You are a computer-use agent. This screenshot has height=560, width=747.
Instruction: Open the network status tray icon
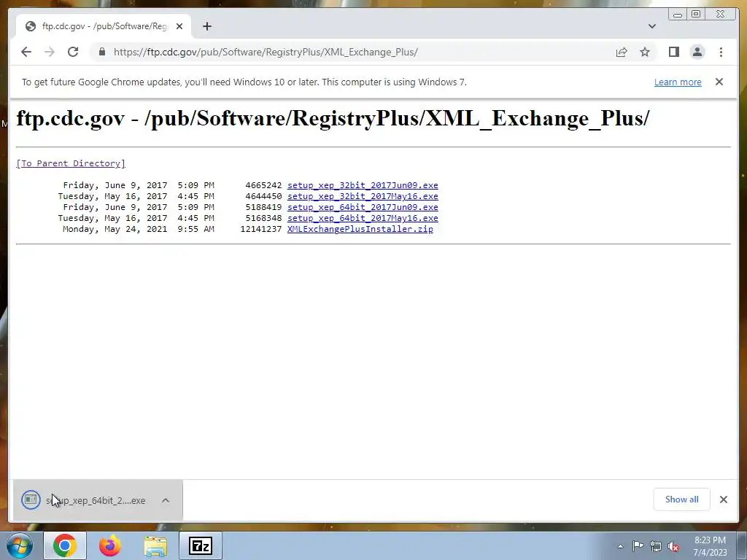[656, 546]
